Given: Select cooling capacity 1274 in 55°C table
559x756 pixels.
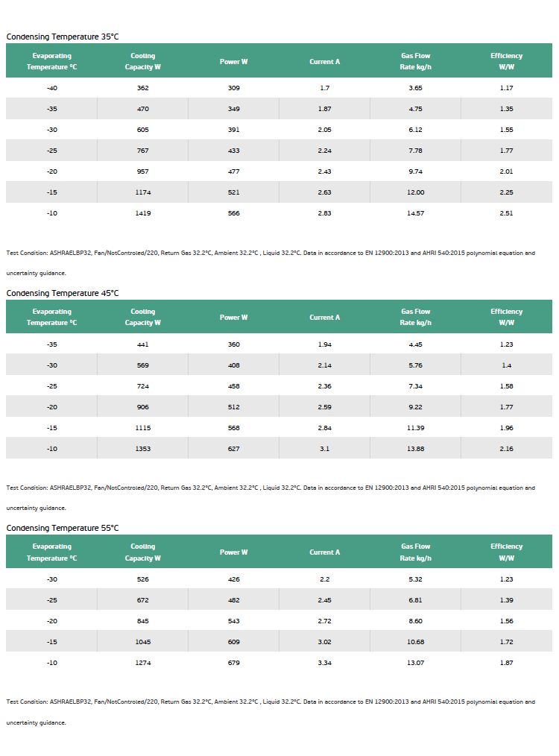Looking at the screenshot, I should coord(142,663).
